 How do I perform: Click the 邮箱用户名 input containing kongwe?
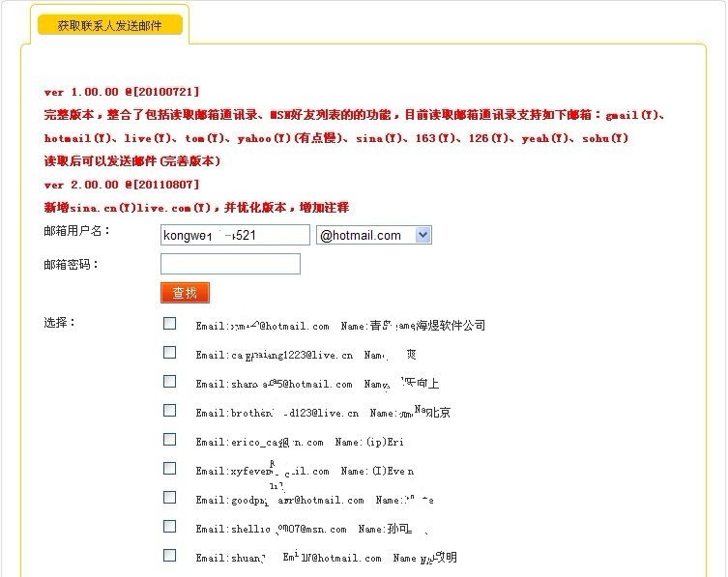235,235
